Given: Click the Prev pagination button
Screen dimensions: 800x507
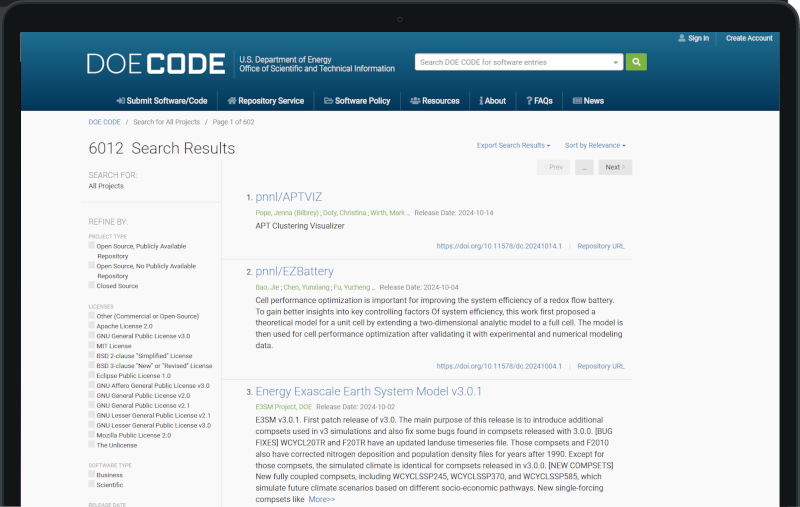Looking at the screenshot, I should click(554, 167).
